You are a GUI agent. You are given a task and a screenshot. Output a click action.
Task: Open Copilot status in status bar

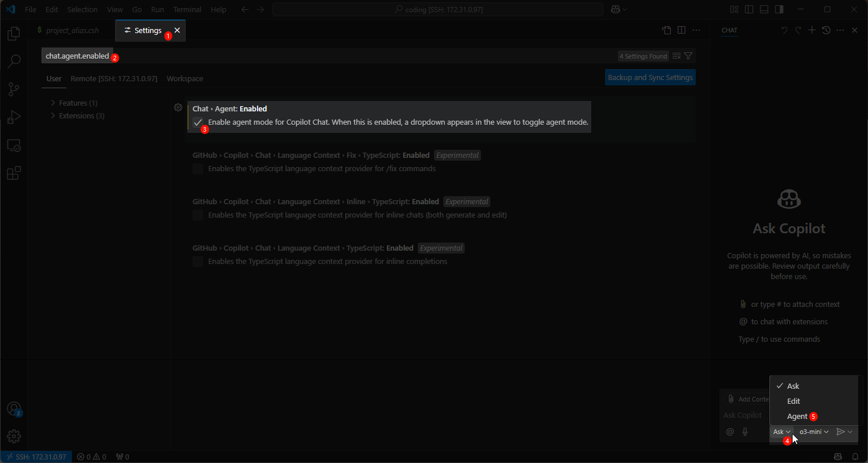point(838,457)
